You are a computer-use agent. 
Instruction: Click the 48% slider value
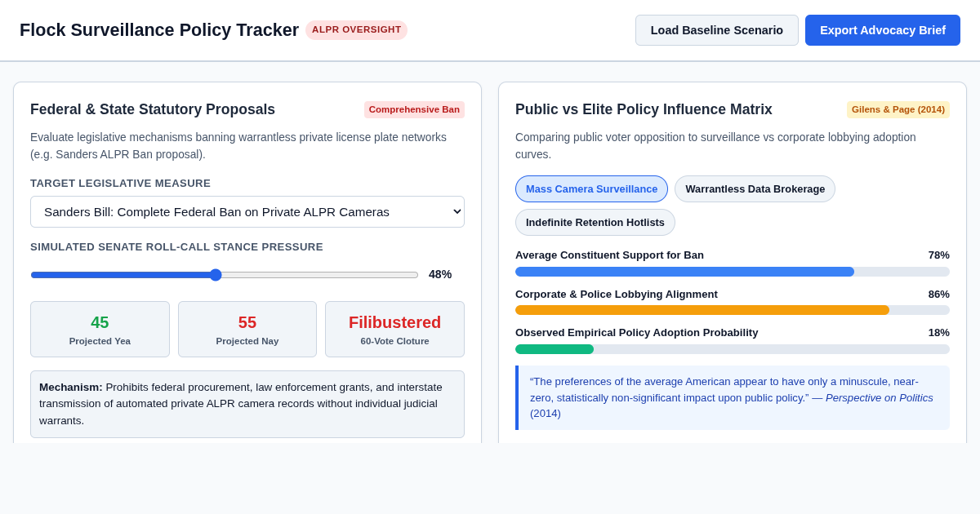pos(440,274)
